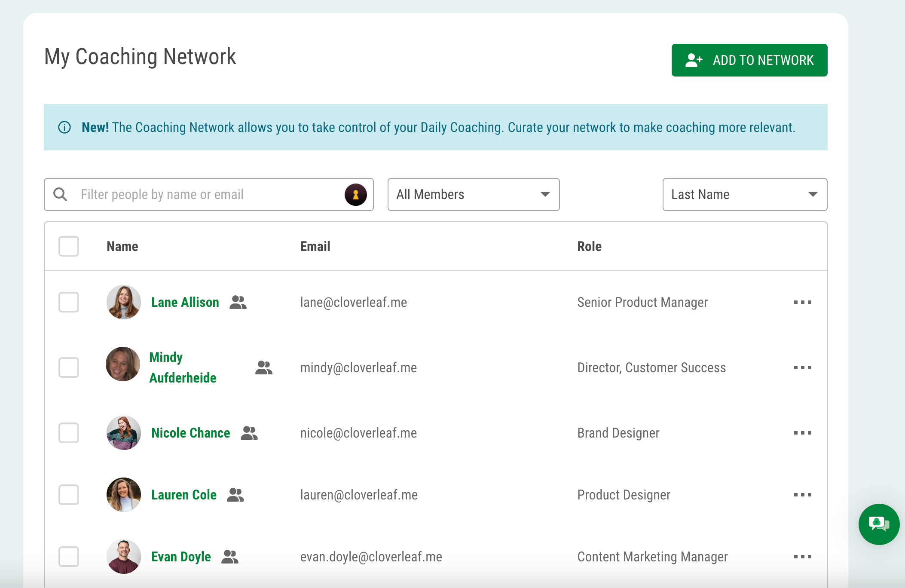
Task: Open actions menu for Mindy Aufderheide row
Action: coord(802,367)
